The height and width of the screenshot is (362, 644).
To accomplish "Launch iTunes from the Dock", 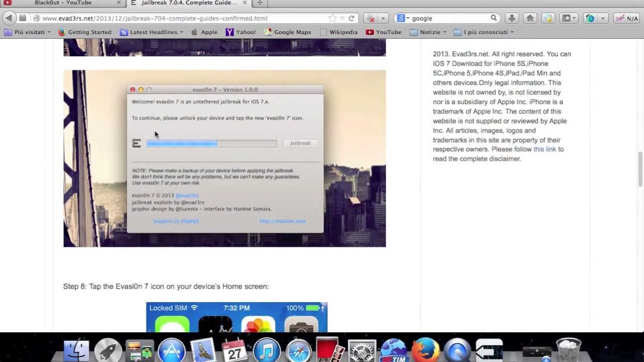I will click(267, 350).
